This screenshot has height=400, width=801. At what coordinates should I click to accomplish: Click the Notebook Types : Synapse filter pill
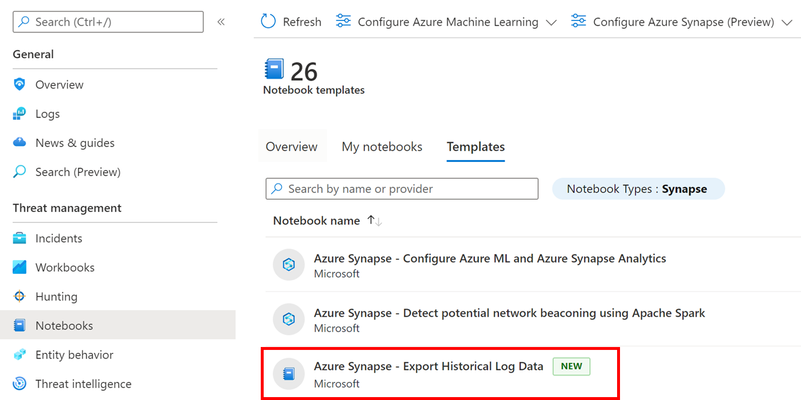point(638,189)
